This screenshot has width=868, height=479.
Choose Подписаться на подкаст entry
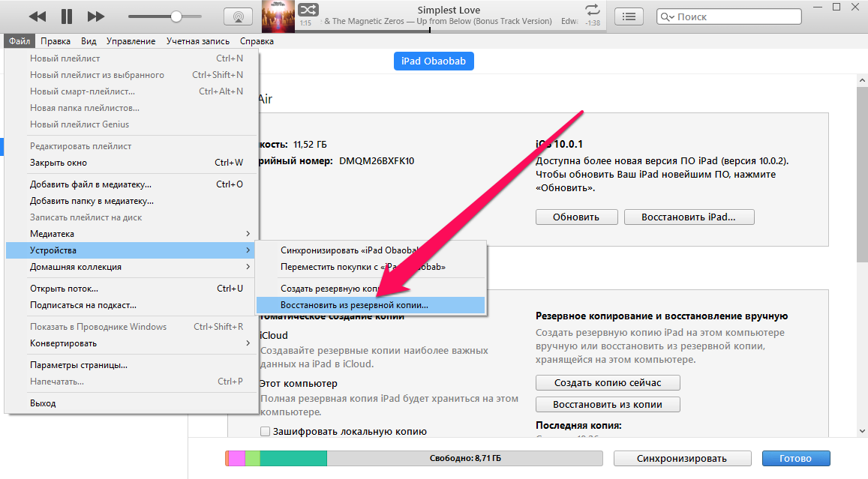click(x=131, y=305)
